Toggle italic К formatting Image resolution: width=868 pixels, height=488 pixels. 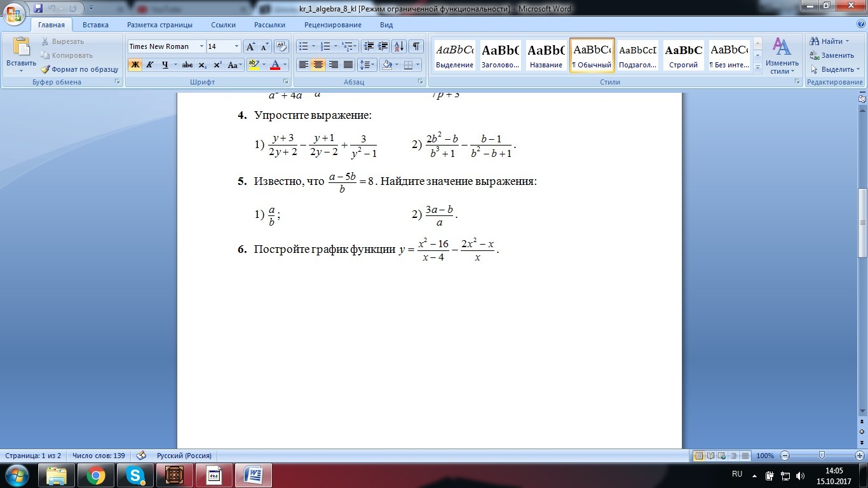pos(150,65)
